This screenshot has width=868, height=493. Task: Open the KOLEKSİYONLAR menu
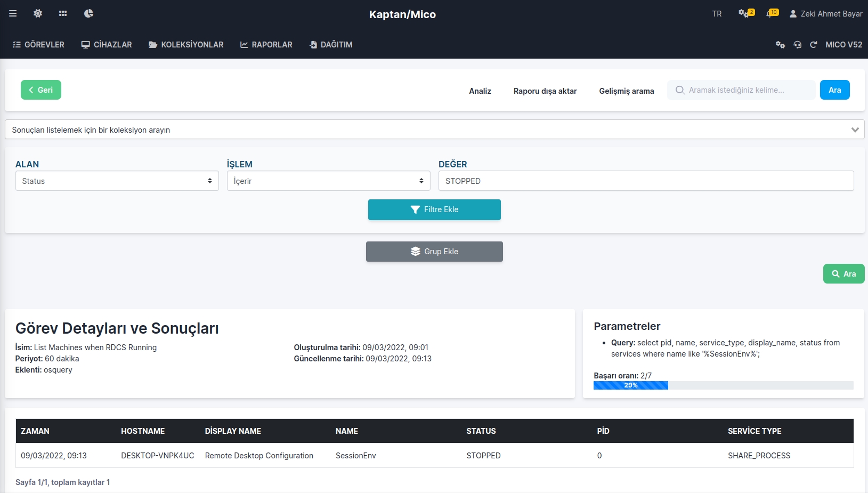click(186, 45)
